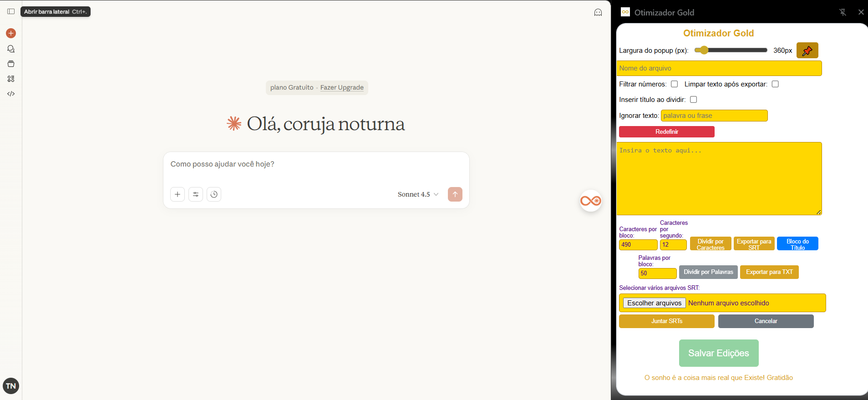The image size is (868, 400).
Task: Expand the Sonnet 4.5 model selector
Action: [418, 194]
